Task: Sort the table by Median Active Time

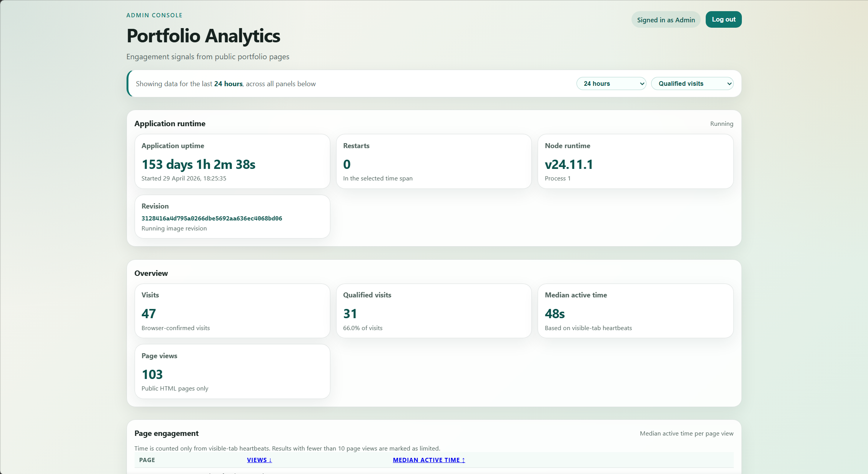Action: (429, 460)
